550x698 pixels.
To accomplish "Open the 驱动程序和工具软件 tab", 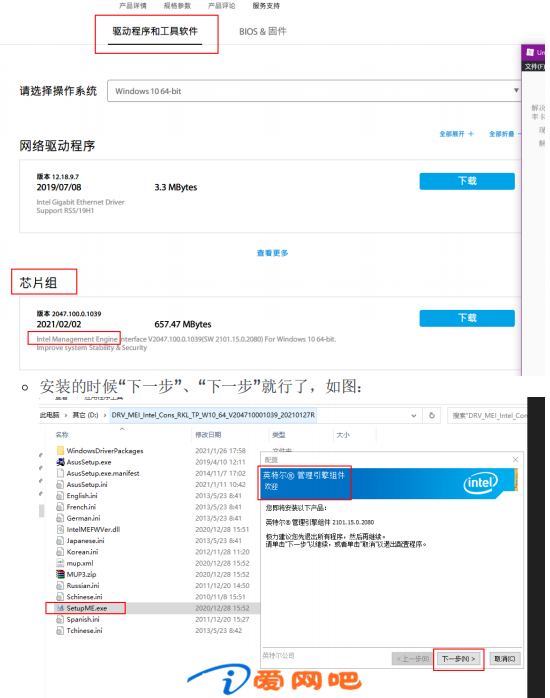I will point(155,31).
